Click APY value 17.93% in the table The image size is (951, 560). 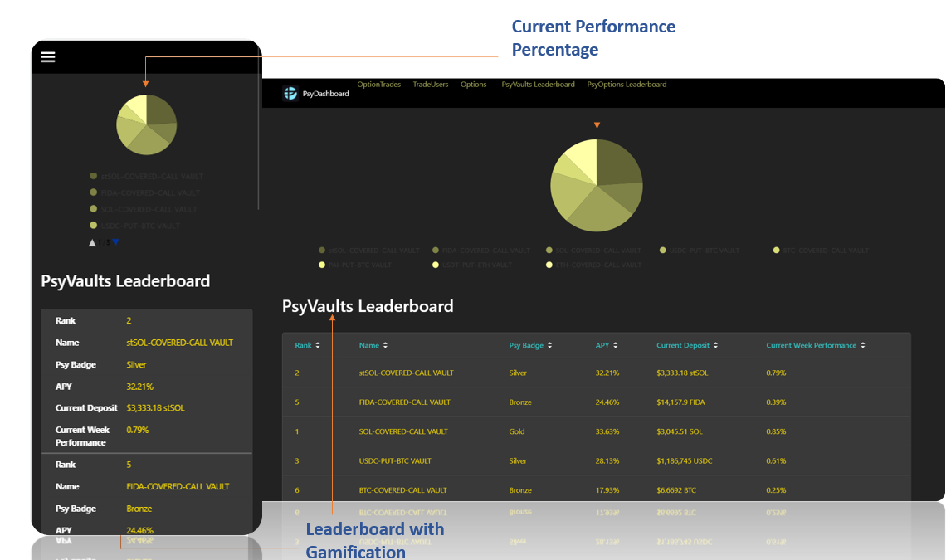(x=607, y=490)
